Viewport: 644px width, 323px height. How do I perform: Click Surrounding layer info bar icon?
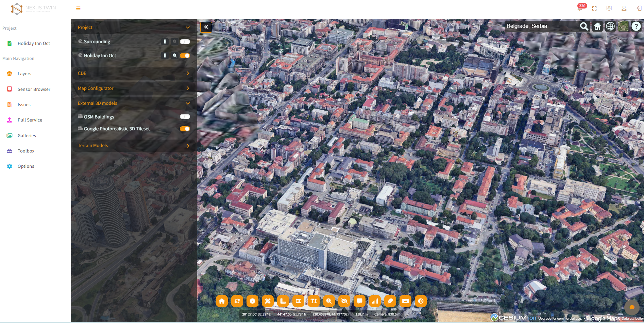pos(165,42)
